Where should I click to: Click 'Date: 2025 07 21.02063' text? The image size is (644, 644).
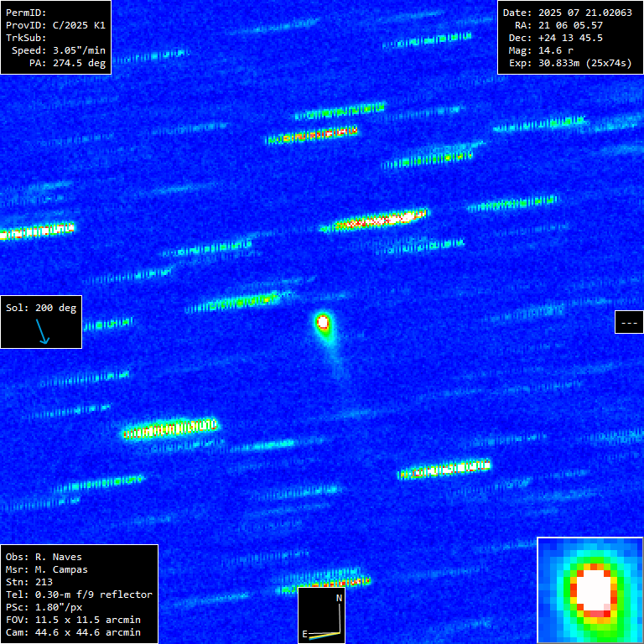567,13
